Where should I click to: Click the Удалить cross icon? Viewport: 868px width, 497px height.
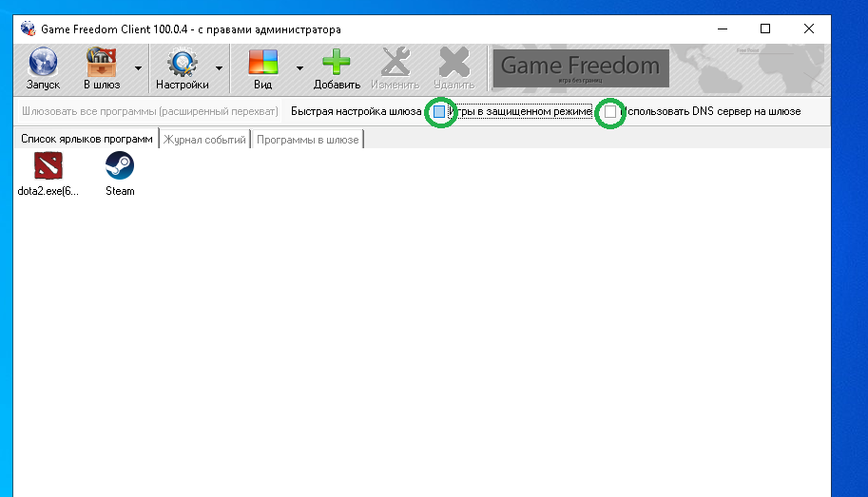pyautogui.click(x=453, y=62)
